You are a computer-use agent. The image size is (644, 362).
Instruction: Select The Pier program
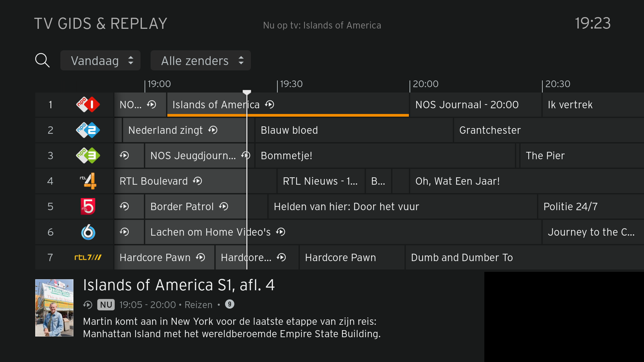[582, 156]
